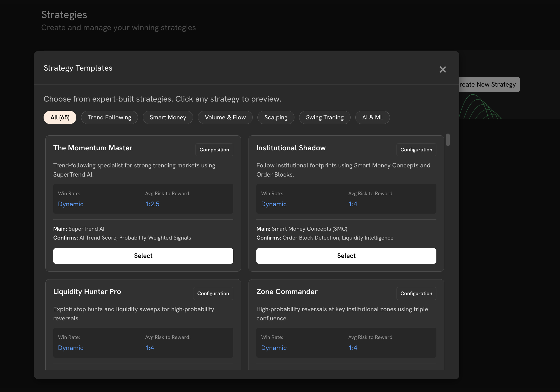The image size is (560, 392).
Task: Open the Swing Trading category
Action: click(x=325, y=117)
